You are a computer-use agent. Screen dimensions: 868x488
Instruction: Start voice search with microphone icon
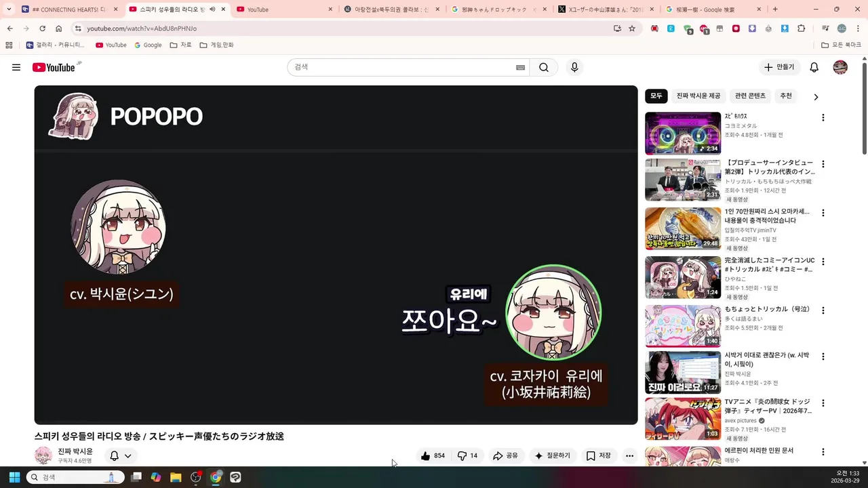coord(574,67)
